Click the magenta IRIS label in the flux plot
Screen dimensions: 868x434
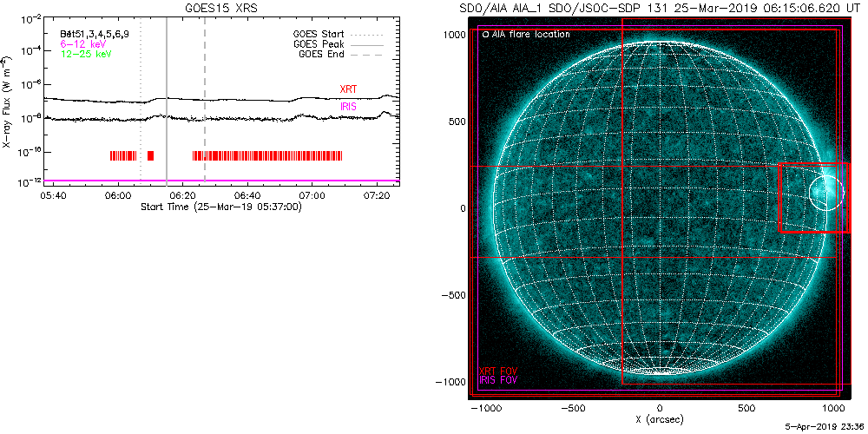coord(348,105)
